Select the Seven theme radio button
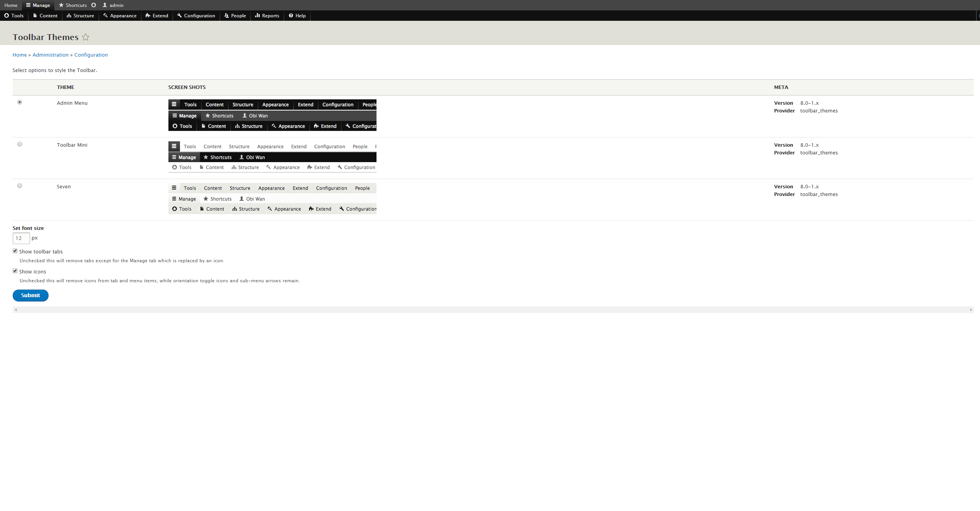This screenshot has width=980, height=511. pos(20,186)
